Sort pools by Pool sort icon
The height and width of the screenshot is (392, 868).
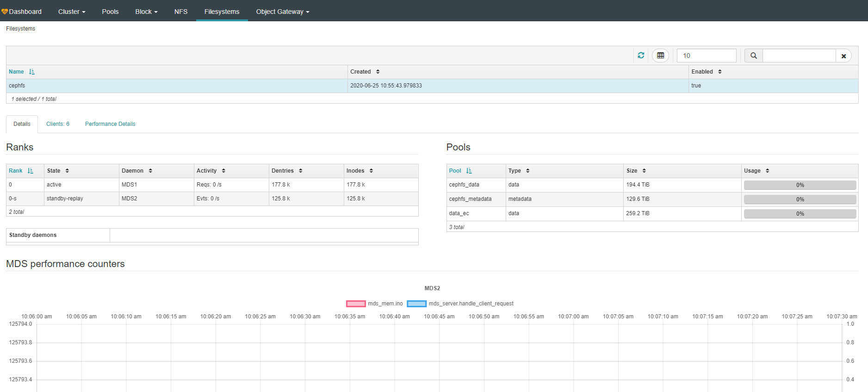[469, 171]
